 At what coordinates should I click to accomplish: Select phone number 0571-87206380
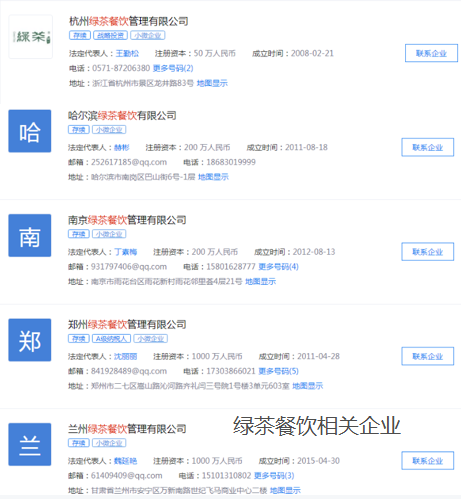[x=121, y=68]
